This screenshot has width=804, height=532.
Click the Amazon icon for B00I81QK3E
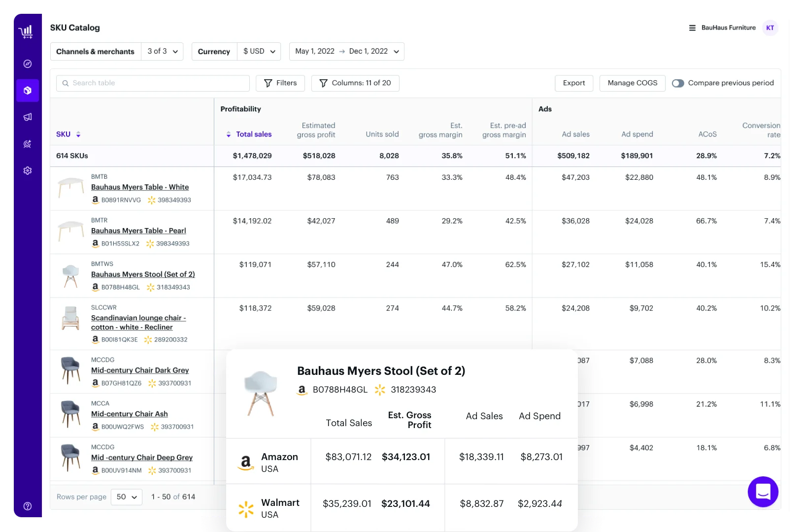tap(95, 339)
